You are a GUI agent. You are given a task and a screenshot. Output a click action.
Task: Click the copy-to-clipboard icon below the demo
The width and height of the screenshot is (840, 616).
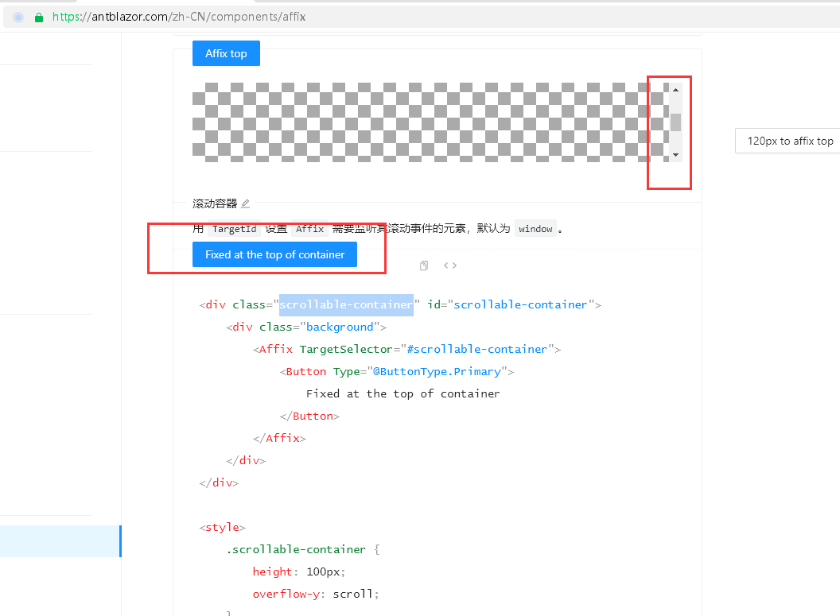pos(423,265)
